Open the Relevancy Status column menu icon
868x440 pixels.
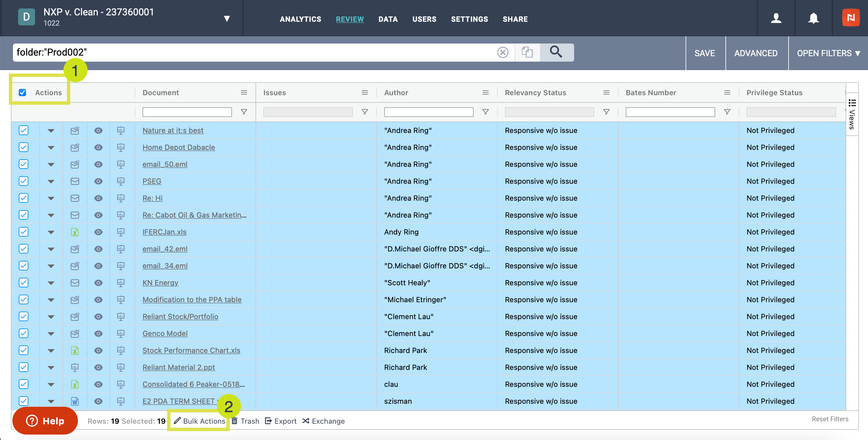[606, 92]
